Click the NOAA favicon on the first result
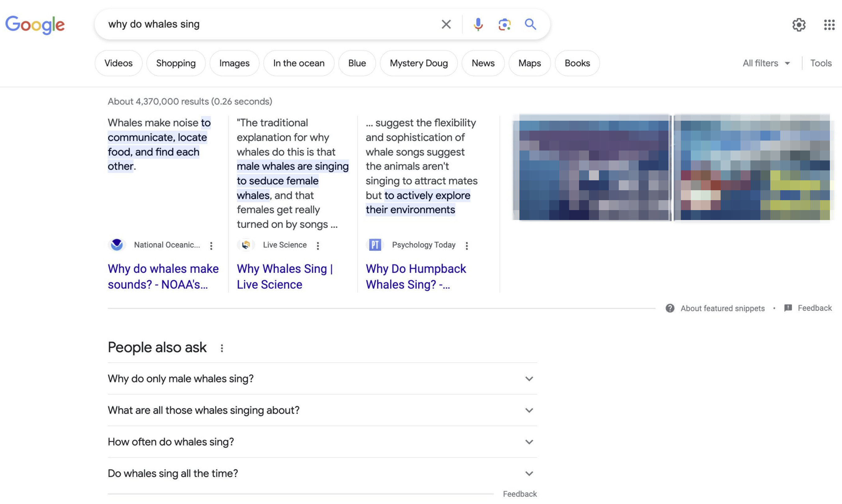The image size is (842, 504). pos(117,245)
